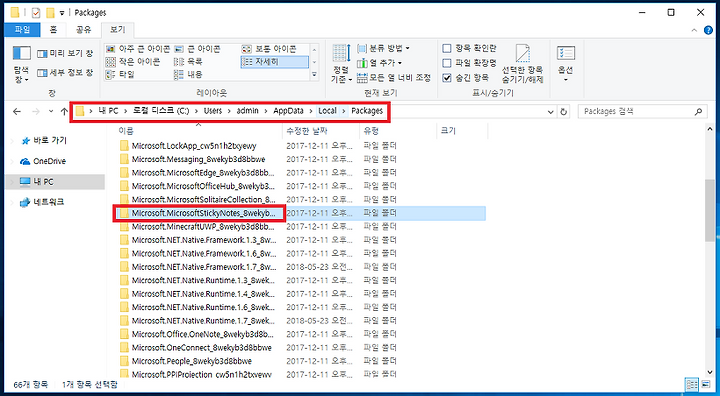
Task: Go up one folder level arrow
Action: click(x=64, y=111)
